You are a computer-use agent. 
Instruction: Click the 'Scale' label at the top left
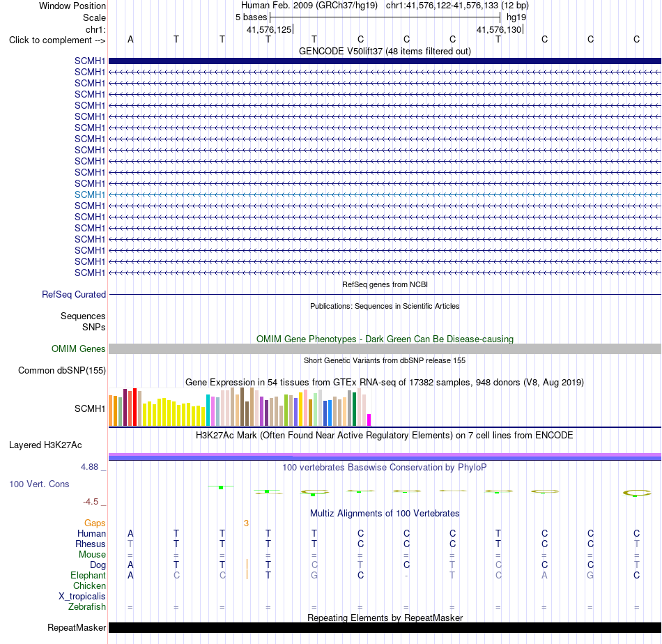coord(94,17)
